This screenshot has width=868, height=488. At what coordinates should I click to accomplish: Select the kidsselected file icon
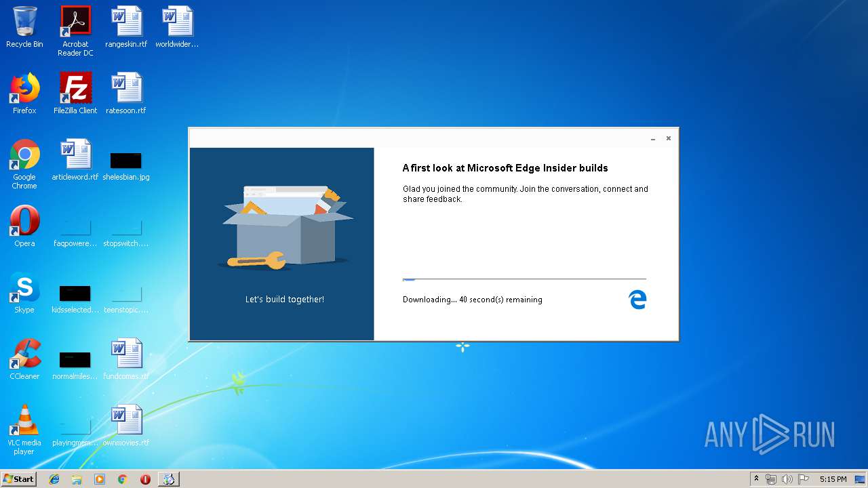75,299
